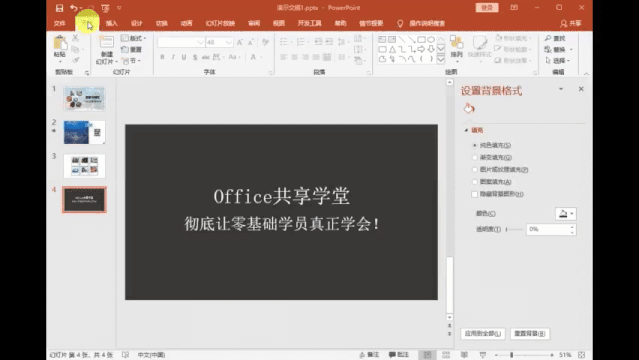Undo the last action in the quick toolbar
Screen dimensions: 639x360
74,8
